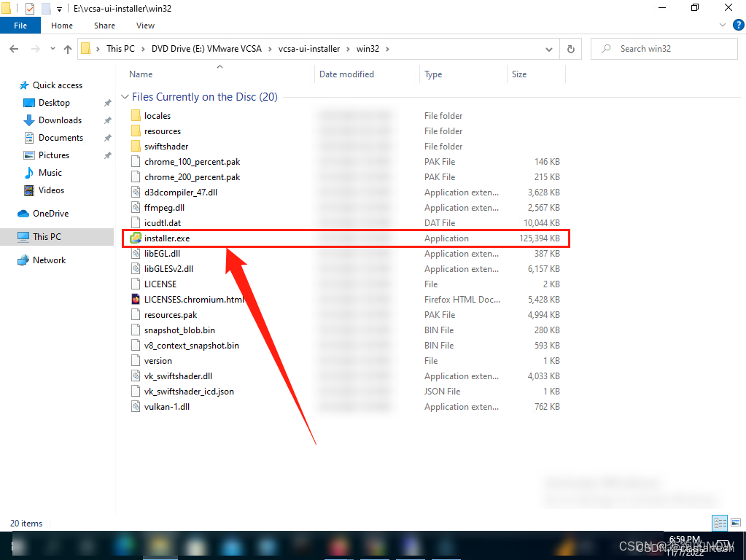Click DVD Drive (E:) VMware VCSA breadcrumb
Image resolution: width=746 pixels, height=560 pixels.
[x=206, y=49]
